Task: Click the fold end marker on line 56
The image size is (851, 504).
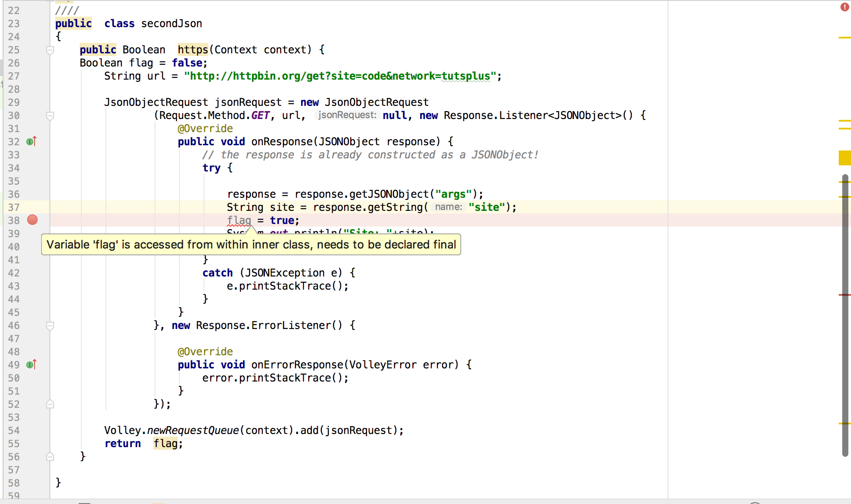Action: coord(50,457)
